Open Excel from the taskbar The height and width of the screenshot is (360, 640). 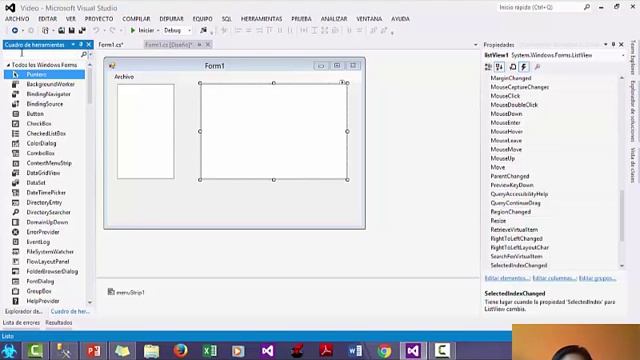coord(210,351)
